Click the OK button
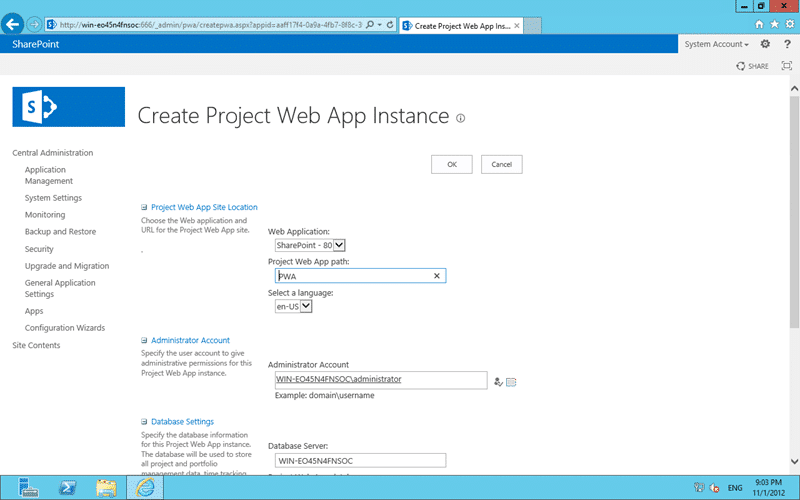Viewport: 800px width, 500px height. (x=452, y=164)
